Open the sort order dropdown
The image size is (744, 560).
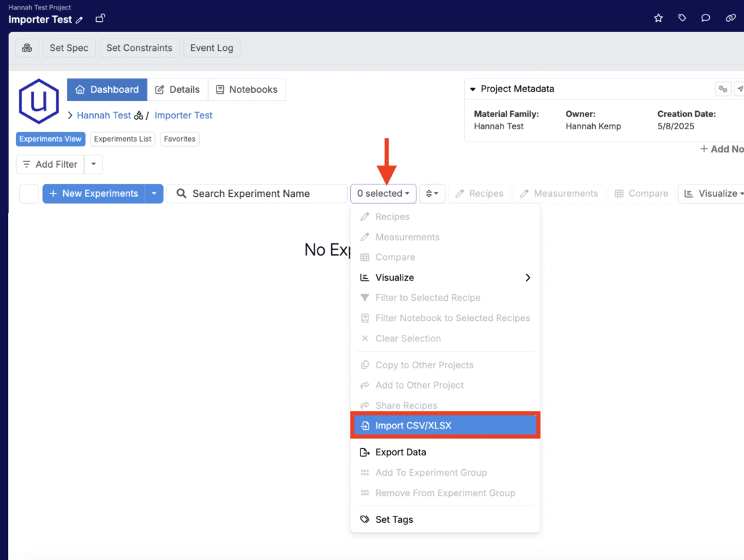432,193
